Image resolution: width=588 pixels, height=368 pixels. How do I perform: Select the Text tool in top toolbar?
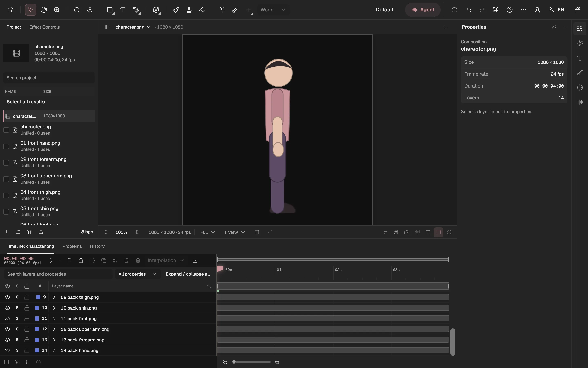point(123,10)
